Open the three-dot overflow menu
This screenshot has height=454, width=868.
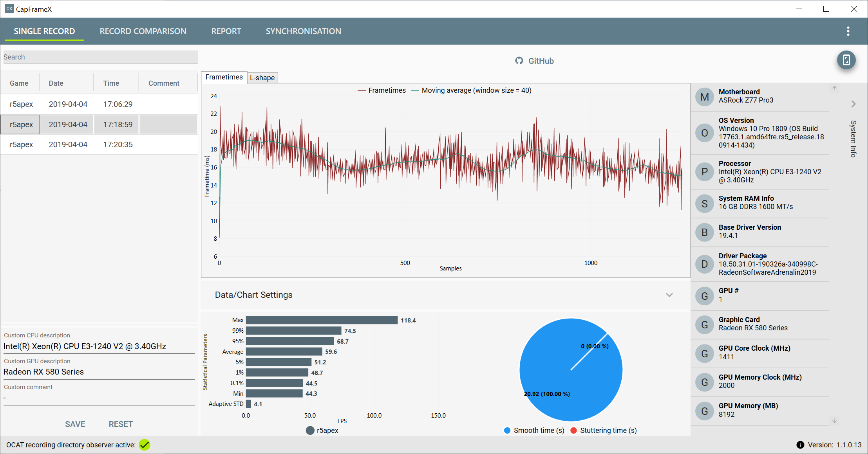point(848,31)
